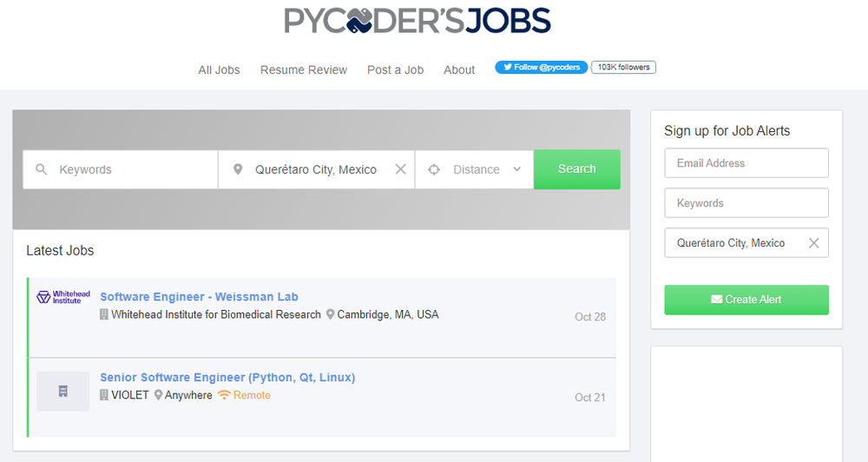Open Software Engineer - Weissman Lab job
The width and height of the screenshot is (868, 462).
pos(200,297)
